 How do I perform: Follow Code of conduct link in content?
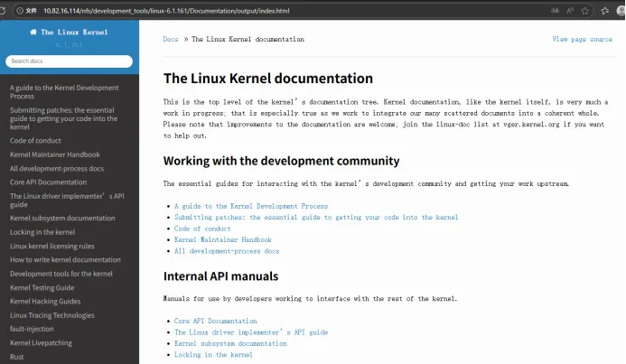(202, 229)
